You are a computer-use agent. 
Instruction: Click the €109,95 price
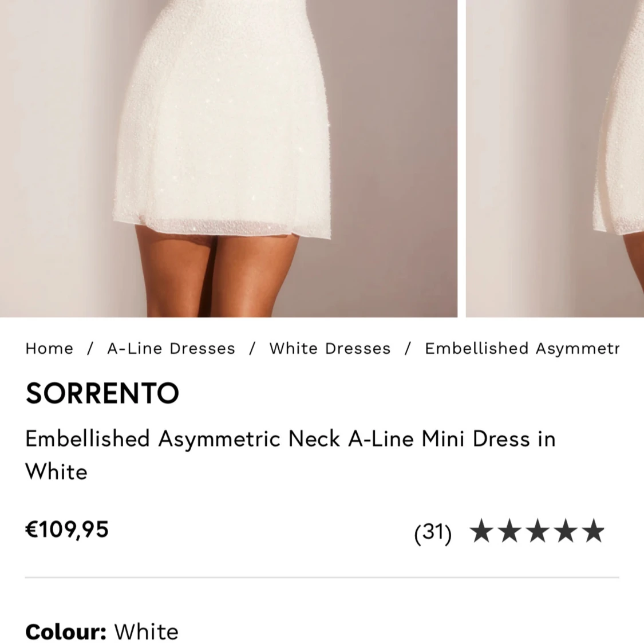point(67,529)
